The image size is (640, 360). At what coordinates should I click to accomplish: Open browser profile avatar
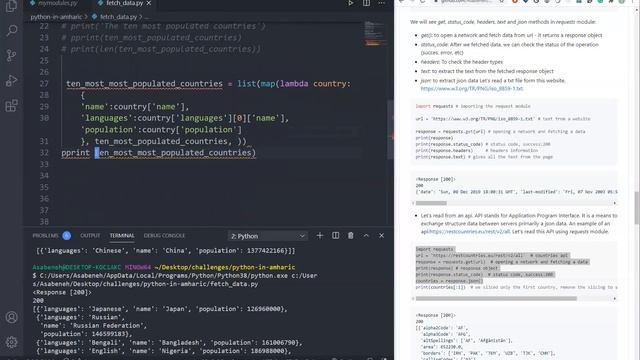pos(621,2)
